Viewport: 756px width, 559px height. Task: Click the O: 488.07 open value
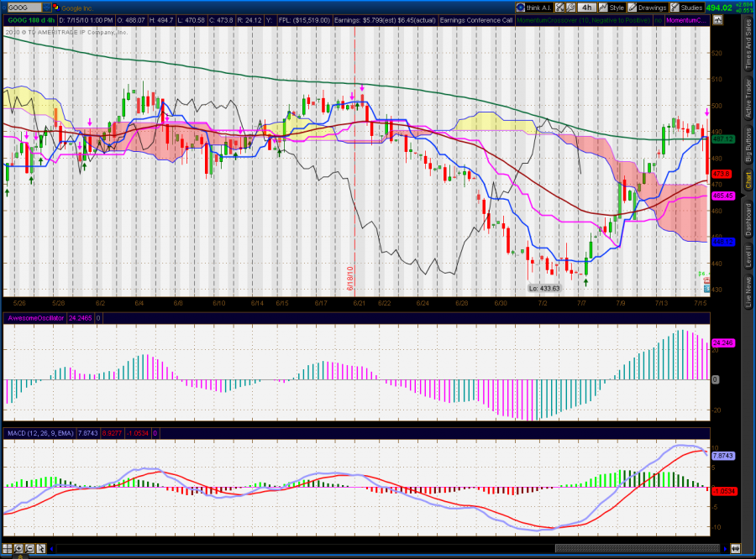pos(131,20)
